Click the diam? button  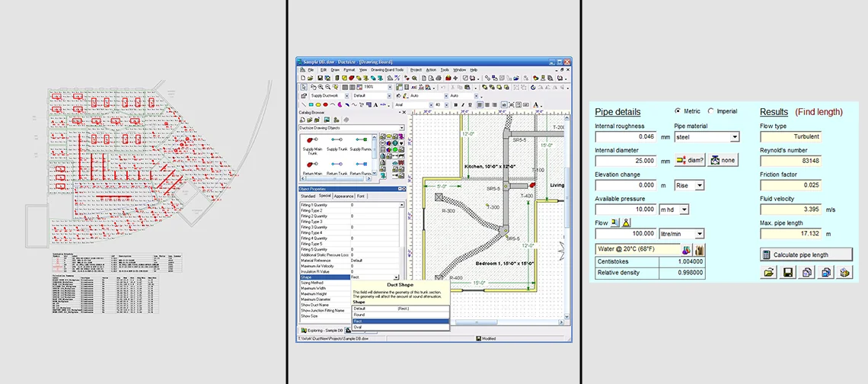(690, 161)
